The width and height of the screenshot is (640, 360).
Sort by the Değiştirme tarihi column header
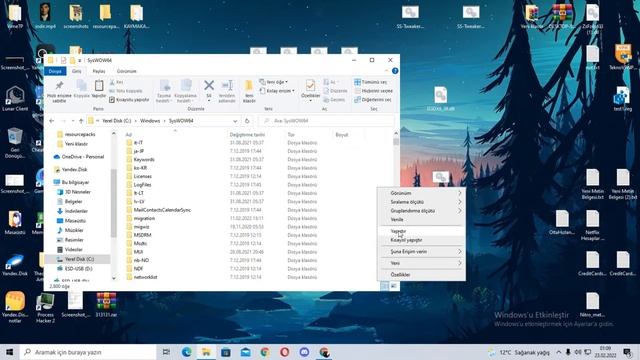tap(256, 135)
